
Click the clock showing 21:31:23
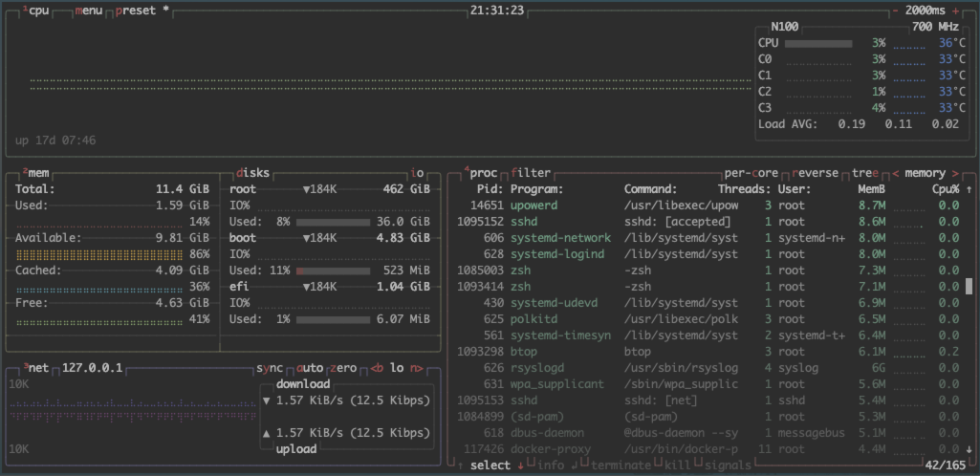(497, 11)
